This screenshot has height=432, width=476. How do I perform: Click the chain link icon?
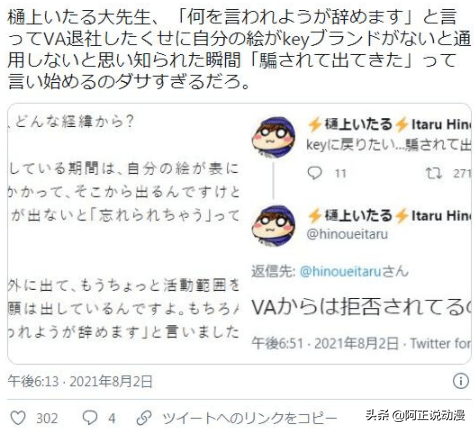tap(144, 418)
